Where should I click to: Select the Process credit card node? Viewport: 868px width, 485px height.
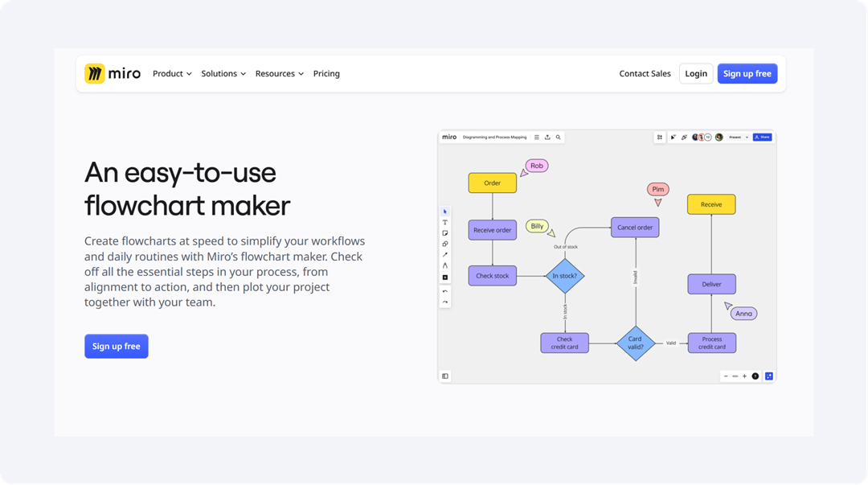point(712,343)
